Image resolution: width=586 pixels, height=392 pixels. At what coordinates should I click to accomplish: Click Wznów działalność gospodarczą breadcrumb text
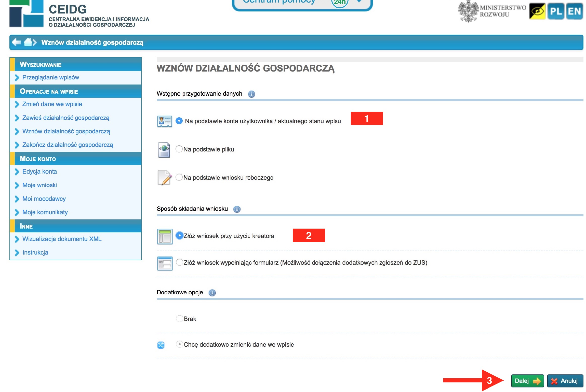pyautogui.click(x=92, y=43)
